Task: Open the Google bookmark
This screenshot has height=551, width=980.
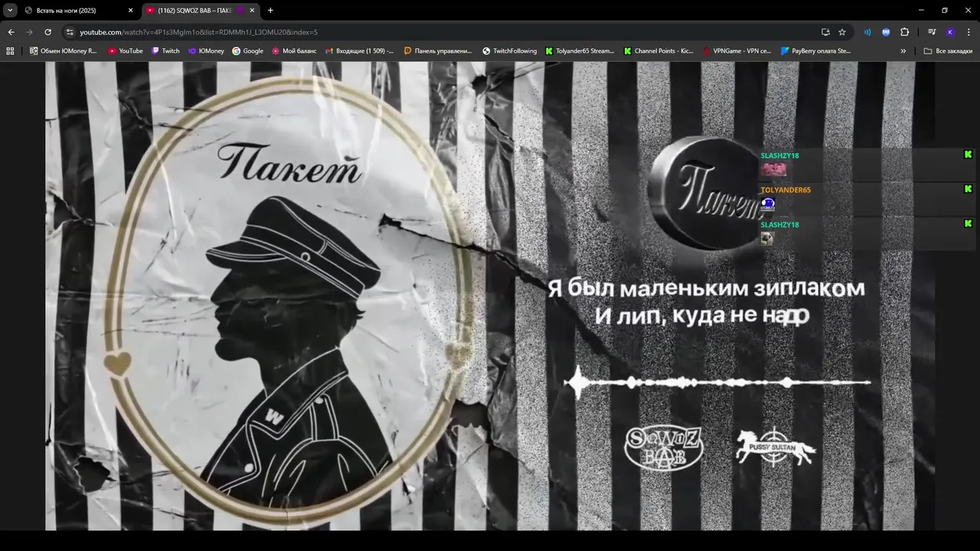Action: point(248,51)
